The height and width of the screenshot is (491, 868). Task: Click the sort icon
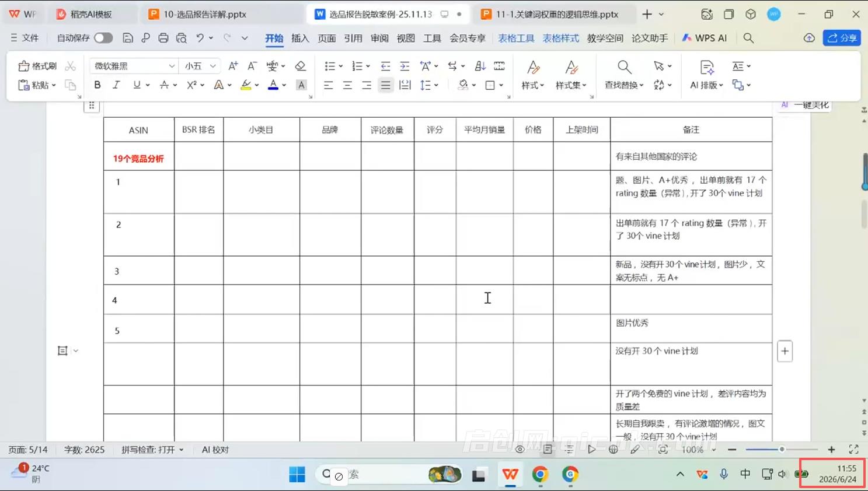pyautogui.click(x=480, y=66)
